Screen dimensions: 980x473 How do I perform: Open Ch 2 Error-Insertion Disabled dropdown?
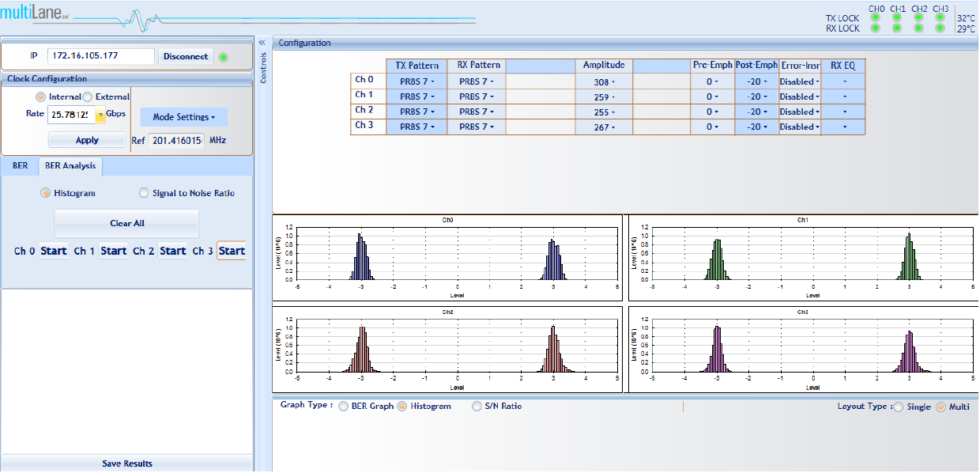click(x=799, y=112)
